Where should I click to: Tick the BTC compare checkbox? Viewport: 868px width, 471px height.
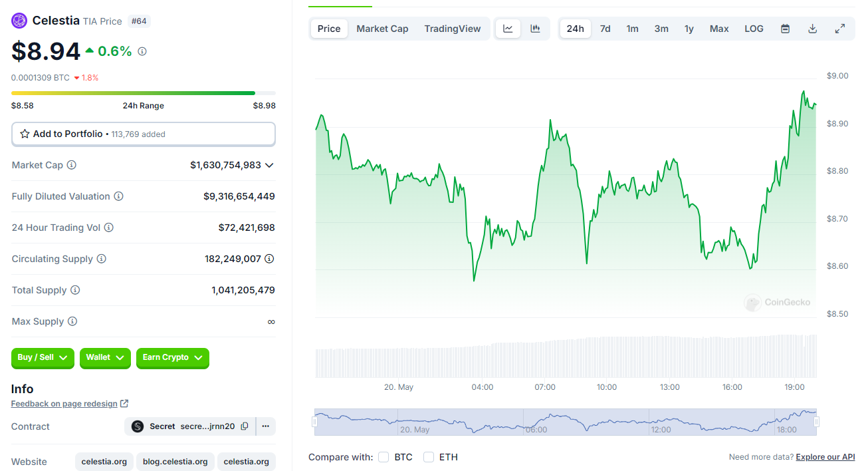[x=383, y=457]
